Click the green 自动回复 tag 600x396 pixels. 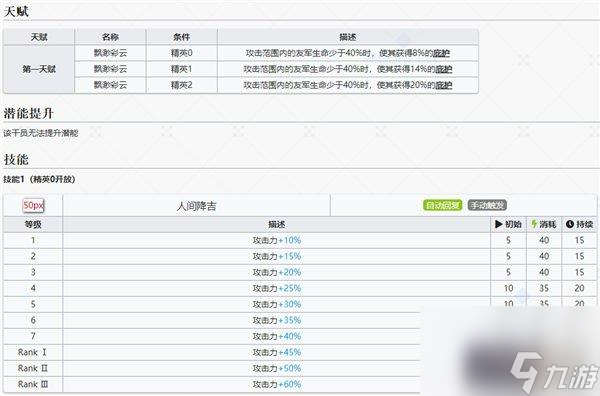click(442, 205)
